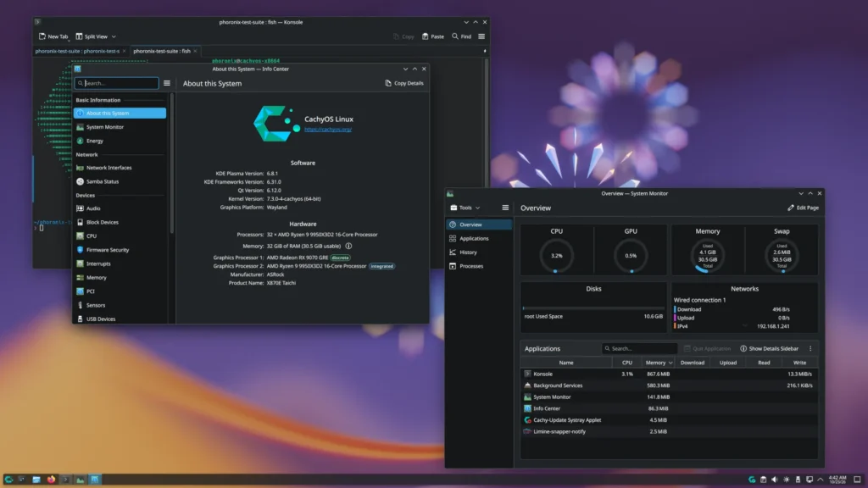Image resolution: width=868 pixels, height=488 pixels.
Task: Click New Tab in Konsole toolbar
Action: (x=53, y=36)
